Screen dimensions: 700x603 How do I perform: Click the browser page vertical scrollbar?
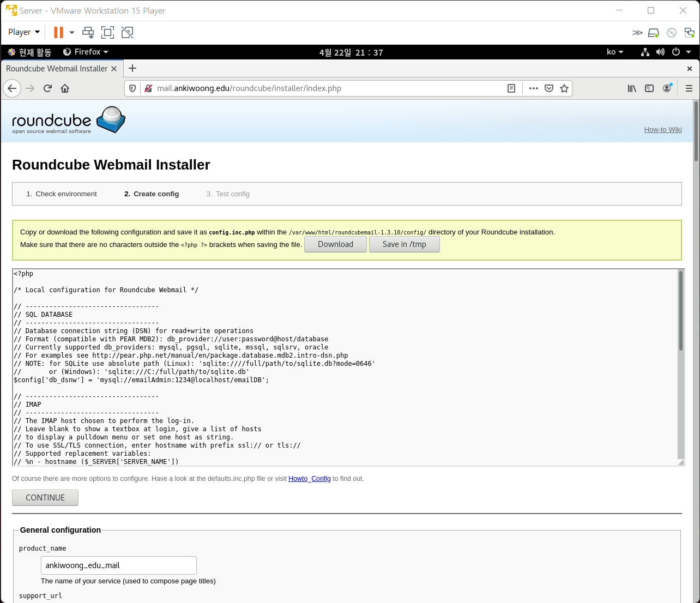[x=696, y=131]
